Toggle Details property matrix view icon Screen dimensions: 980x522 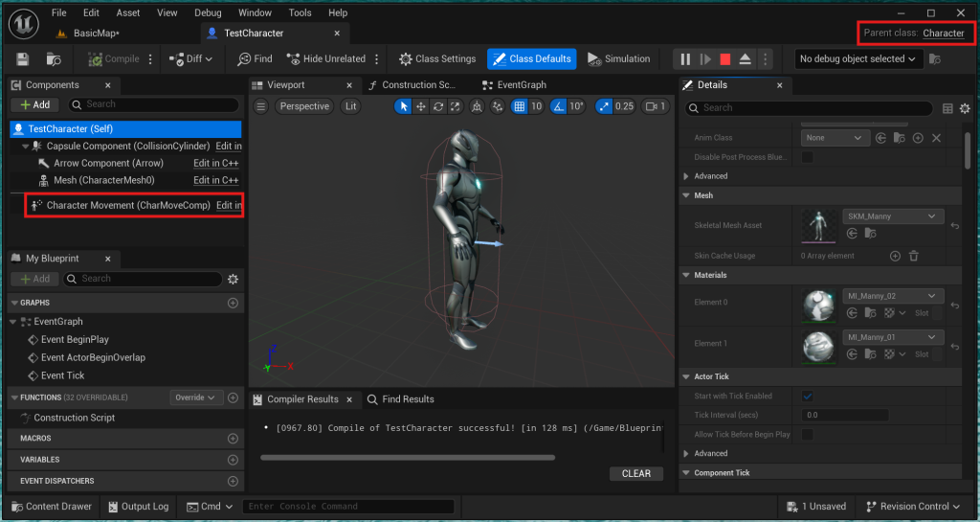pos(947,109)
